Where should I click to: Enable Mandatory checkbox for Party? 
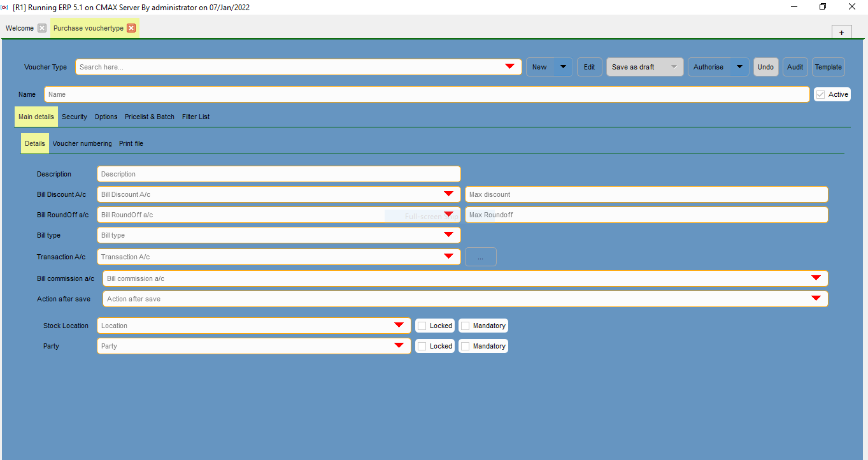pos(465,346)
